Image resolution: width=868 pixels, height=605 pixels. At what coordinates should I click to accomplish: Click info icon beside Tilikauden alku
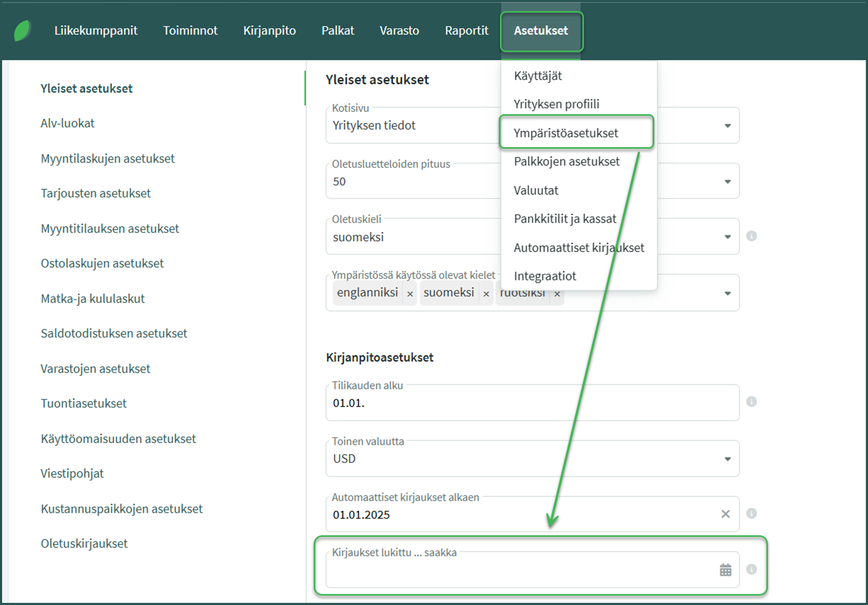[x=752, y=402]
